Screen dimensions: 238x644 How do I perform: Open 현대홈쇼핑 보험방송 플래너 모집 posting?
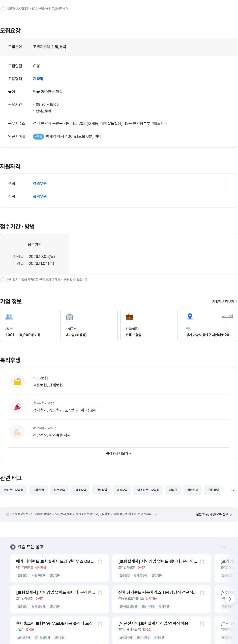coord(54,623)
